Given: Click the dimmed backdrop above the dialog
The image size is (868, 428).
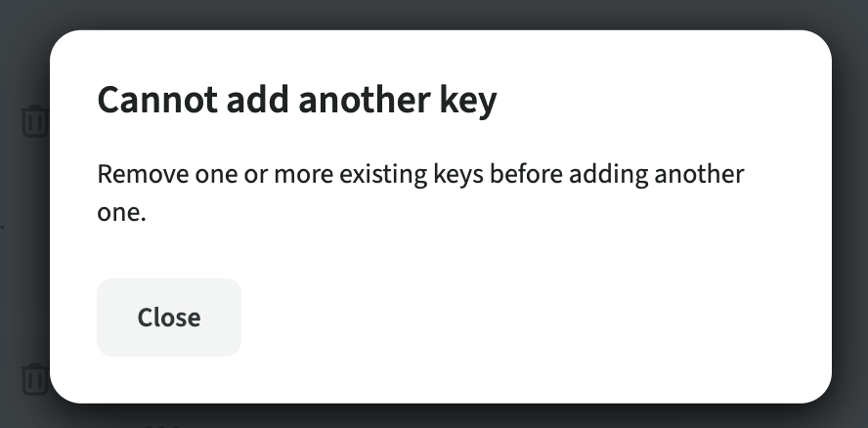Looking at the screenshot, I should point(434,14).
